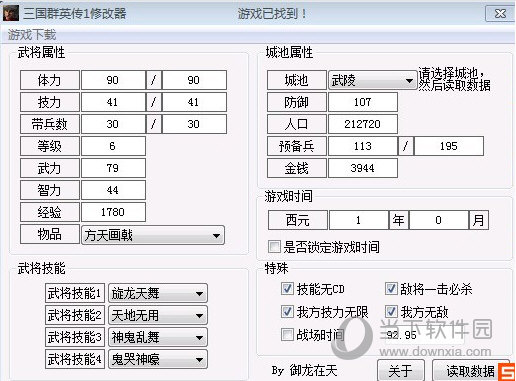This screenshot has width=516, height=381.
Task: Click the 西元 year field showing 1
Action: point(359,220)
